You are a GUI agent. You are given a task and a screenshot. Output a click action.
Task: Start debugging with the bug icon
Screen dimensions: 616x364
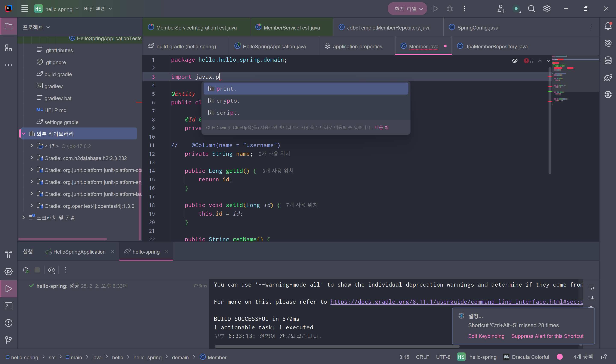(450, 9)
